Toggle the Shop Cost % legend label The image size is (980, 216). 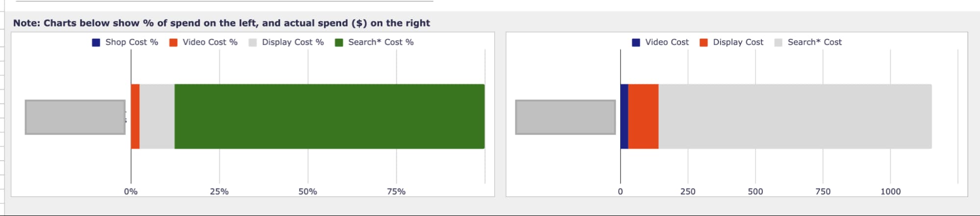131,42
